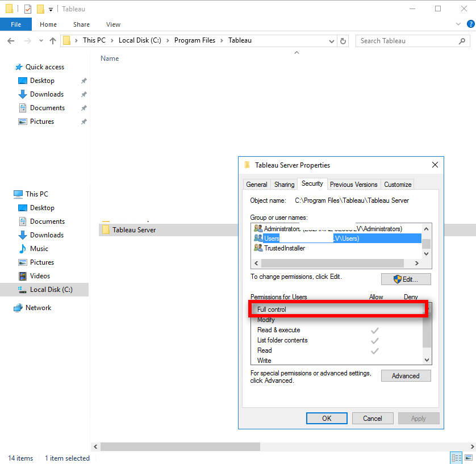Switch to the Previous Versions tab
Image resolution: width=476 pixels, height=464 pixels.
[x=353, y=185]
